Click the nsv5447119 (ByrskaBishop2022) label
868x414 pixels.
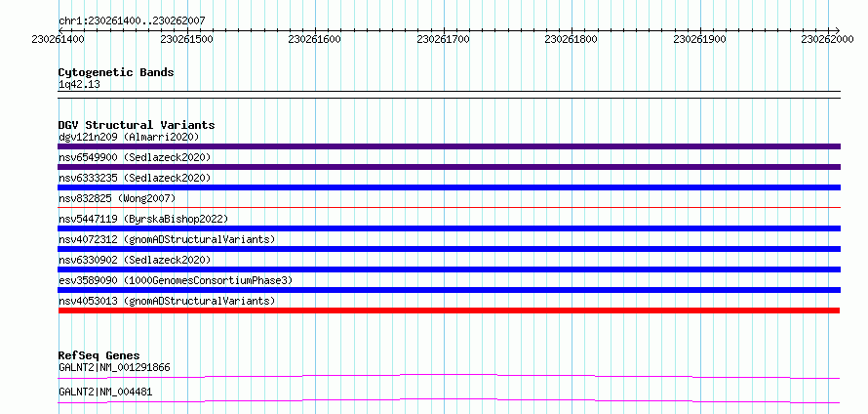pos(143,219)
